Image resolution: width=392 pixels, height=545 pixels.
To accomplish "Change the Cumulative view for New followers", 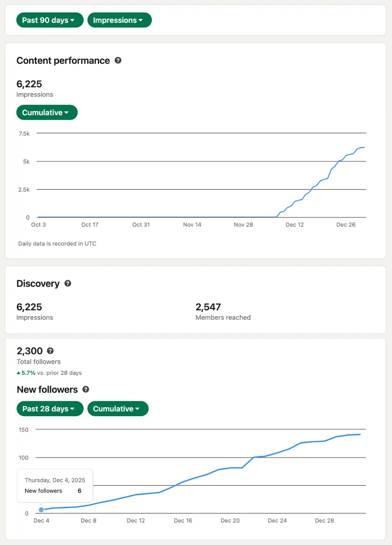I will 118,408.
